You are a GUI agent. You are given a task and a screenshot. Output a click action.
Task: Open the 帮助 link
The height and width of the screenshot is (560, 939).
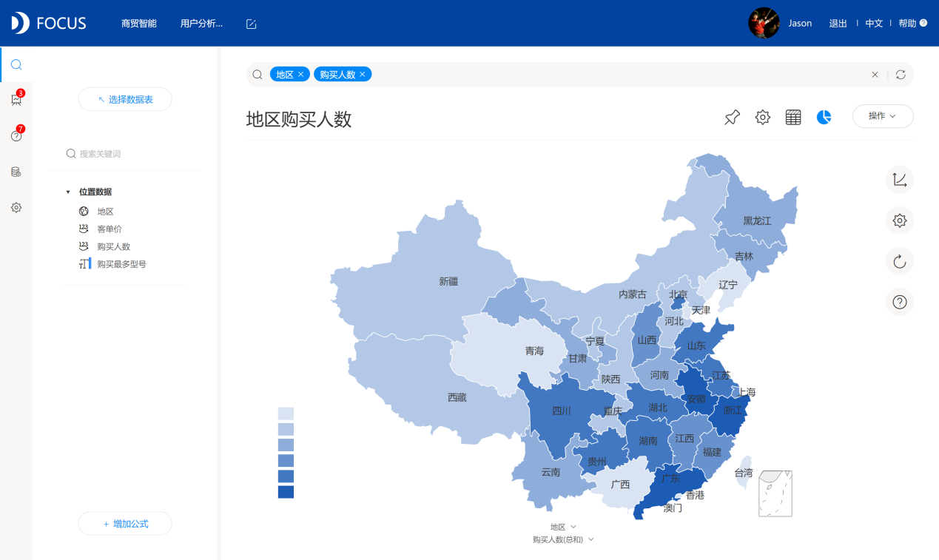(907, 24)
